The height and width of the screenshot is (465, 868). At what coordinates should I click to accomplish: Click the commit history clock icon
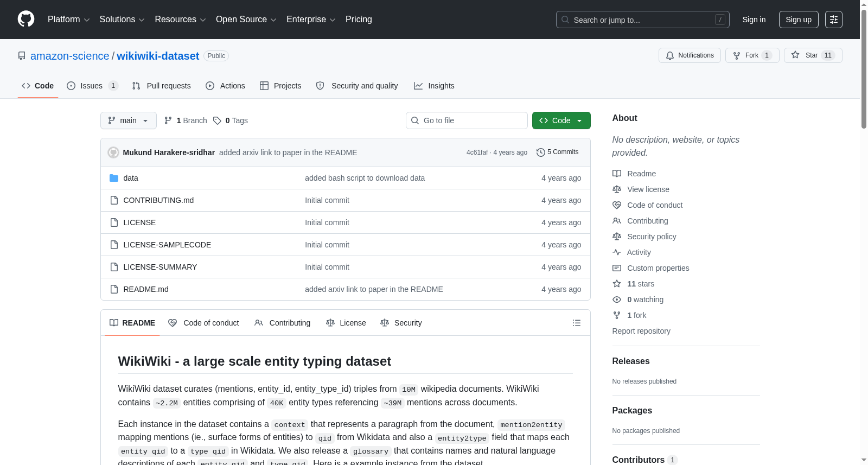[540, 152]
